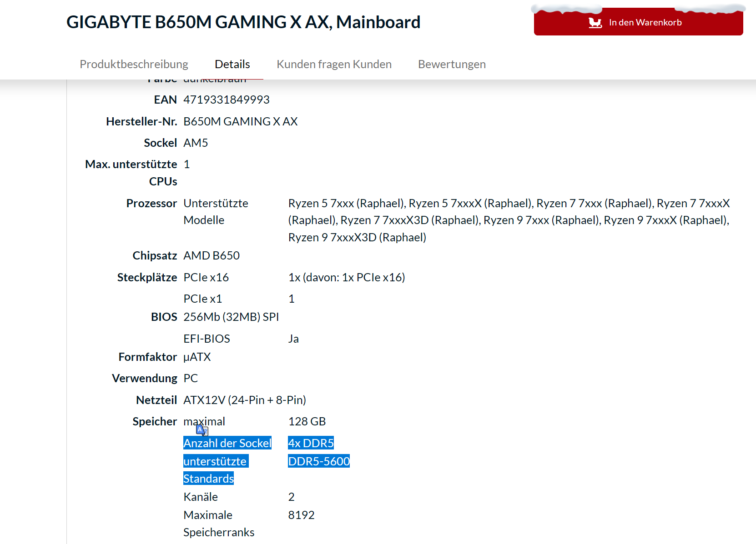Click max memory value 128 GB
The width and height of the screenshot is (756, 544).
click(307, 421)
